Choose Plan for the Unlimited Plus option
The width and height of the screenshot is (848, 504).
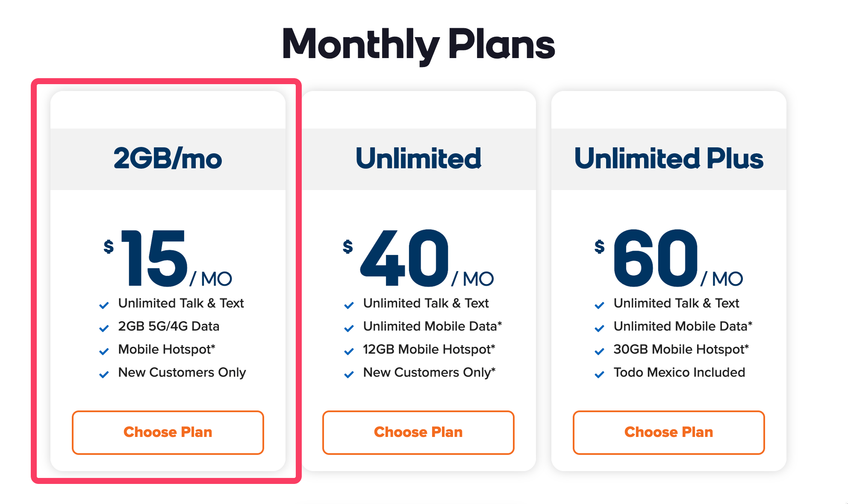pyautogui.click(x=668, y=432)
